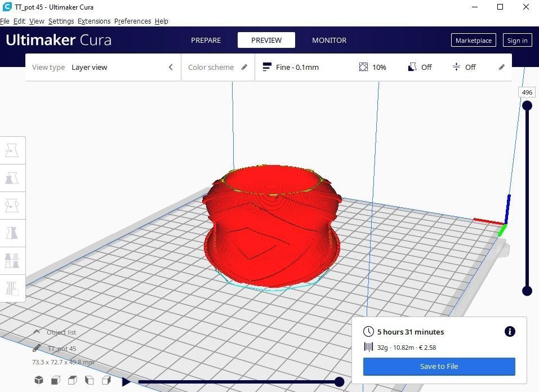Select the Mirror tool in left toolbar
The image size is (539, 392).
pos(12,233)
